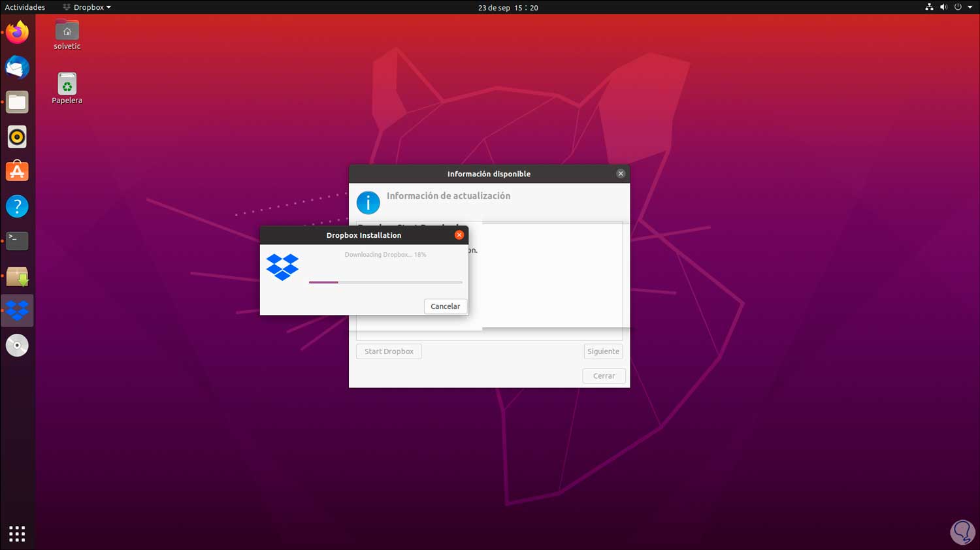This screenshot has width=980, height=550.
Task: Click the Siguiente button
Action: point(603,351)
